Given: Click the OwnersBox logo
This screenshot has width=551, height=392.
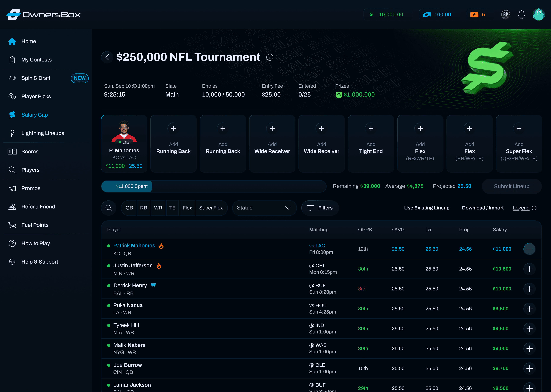Looking at the screenshot, I should pos(43,15).
